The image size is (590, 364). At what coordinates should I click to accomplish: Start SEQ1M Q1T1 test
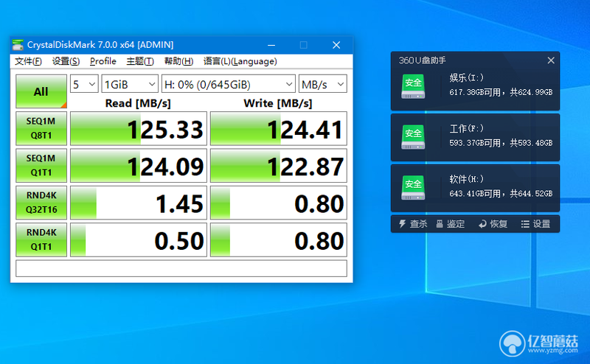click(41, 166)
